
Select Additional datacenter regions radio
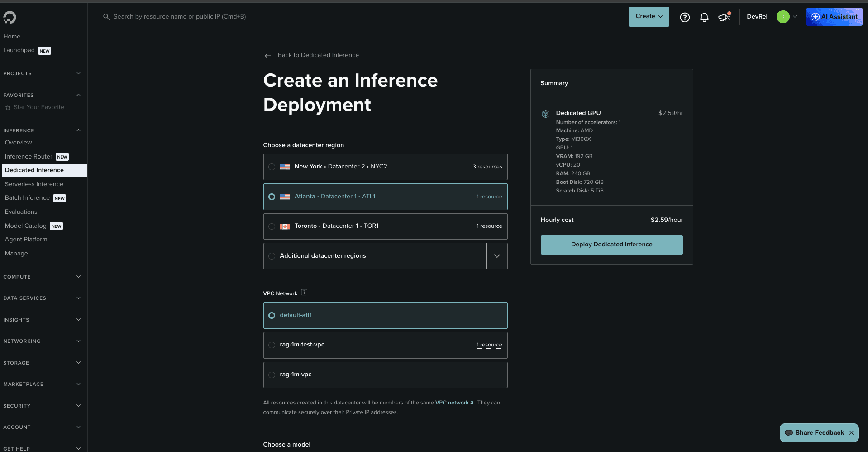coord(272,256)
